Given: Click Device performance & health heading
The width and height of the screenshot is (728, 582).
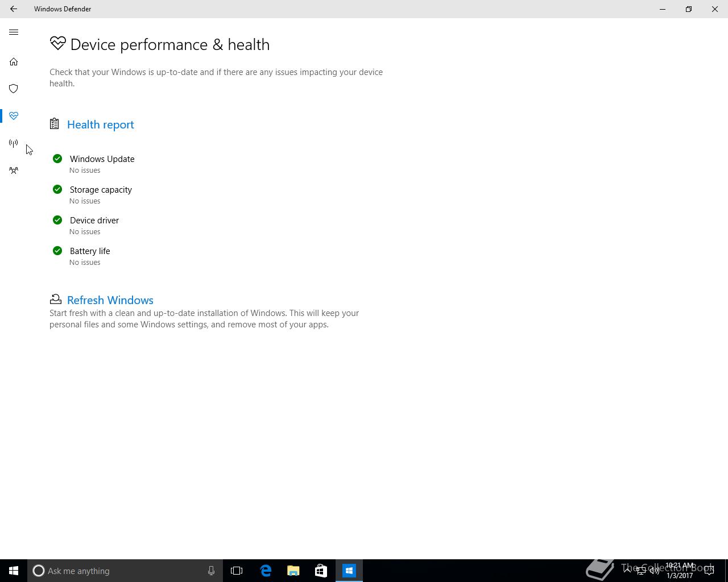Looking at the screenshot, I should pos(170,44).
